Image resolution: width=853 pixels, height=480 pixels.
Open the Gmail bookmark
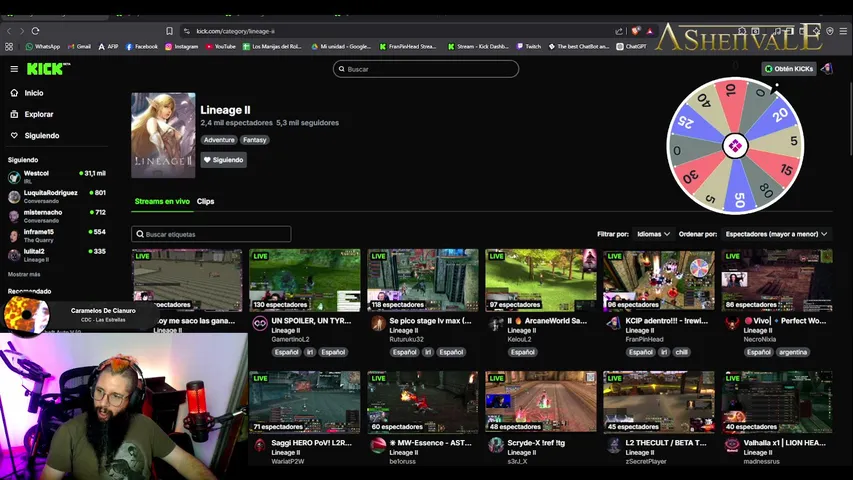pos(79,47)
